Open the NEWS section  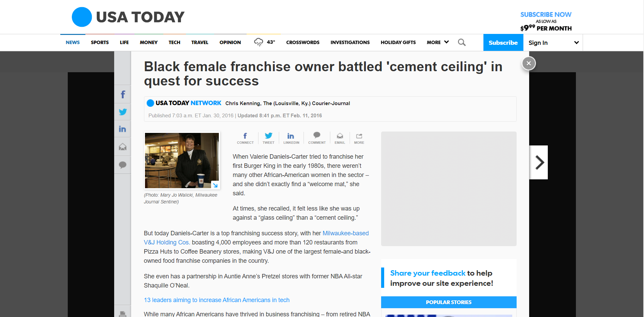point(73,42)
